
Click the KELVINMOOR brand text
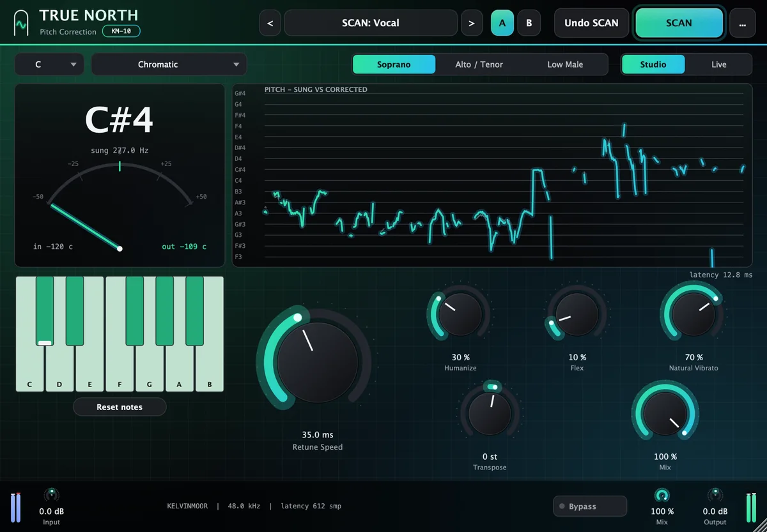(187, 506)
